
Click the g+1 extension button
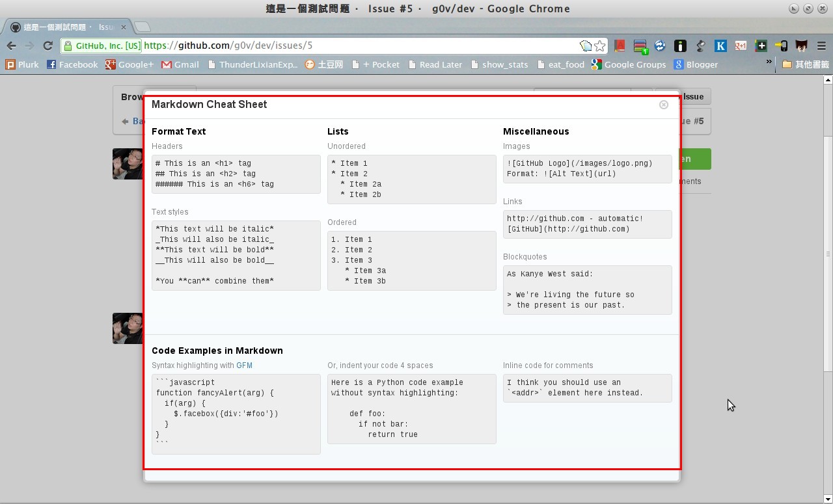point(741,46)
